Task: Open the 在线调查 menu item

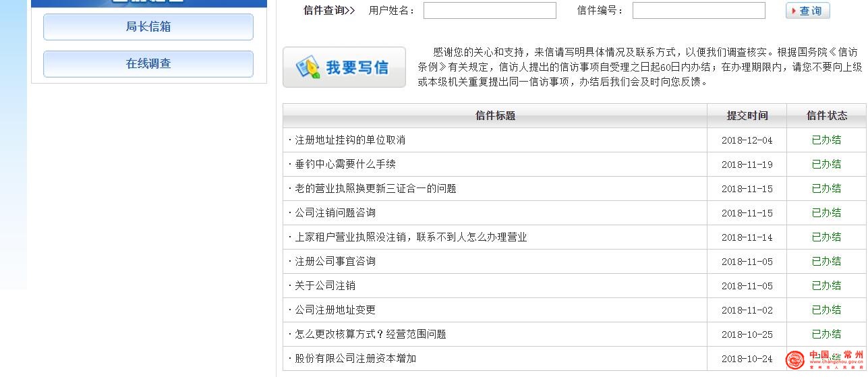Action: [148, 64]
